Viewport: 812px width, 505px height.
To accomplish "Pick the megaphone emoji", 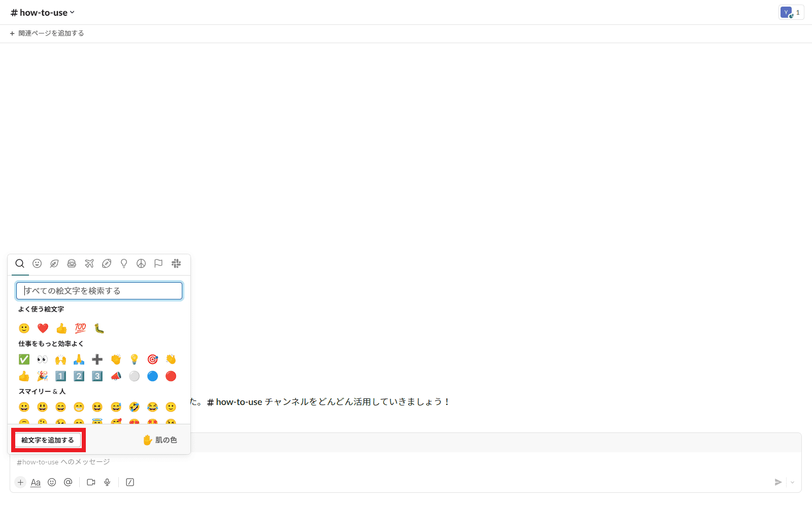I will click(x=116, y=376).
